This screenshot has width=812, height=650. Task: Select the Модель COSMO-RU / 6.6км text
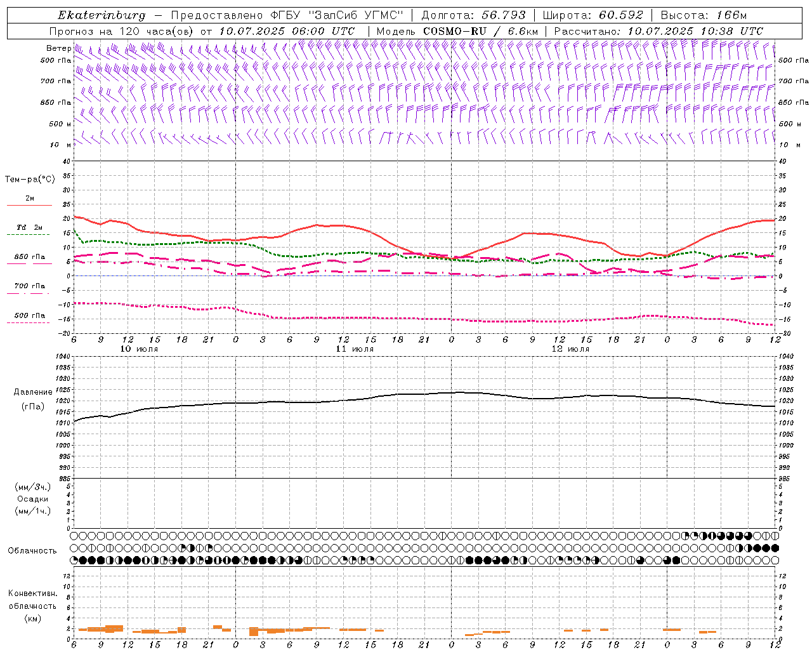457,31
